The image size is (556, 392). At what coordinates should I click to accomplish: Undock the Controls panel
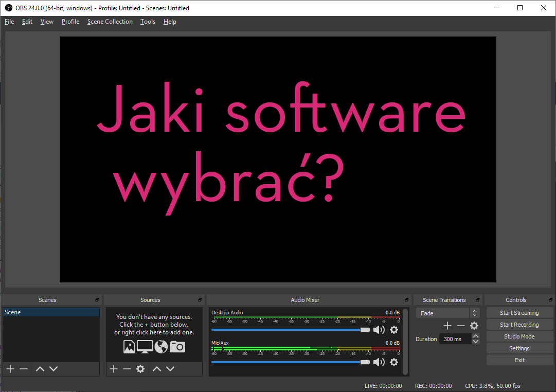(551, 300)
